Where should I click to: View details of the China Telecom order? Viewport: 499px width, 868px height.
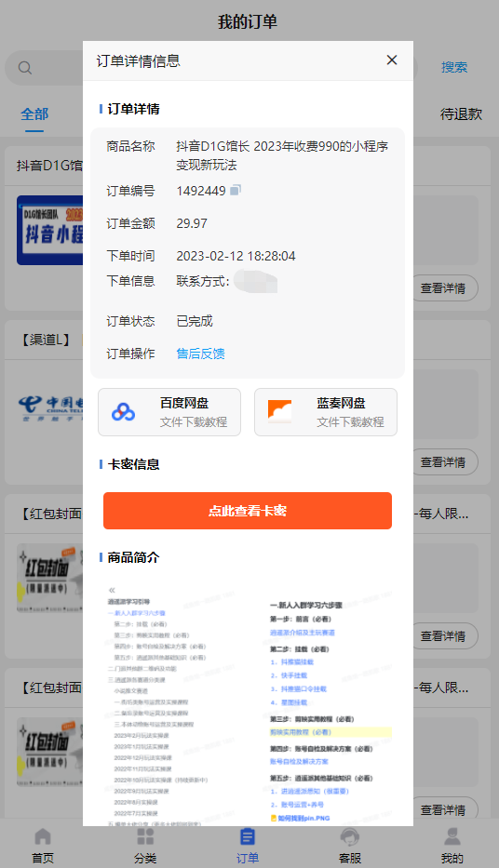click(444, 461)
